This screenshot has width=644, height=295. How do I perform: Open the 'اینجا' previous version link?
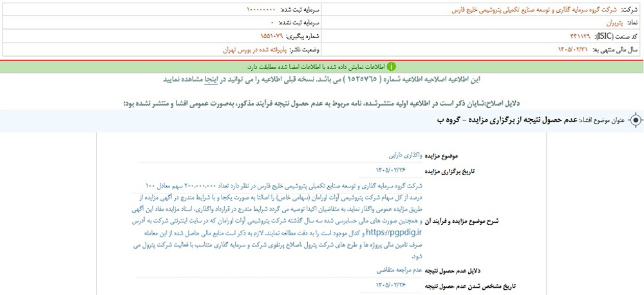pos(211,80)
